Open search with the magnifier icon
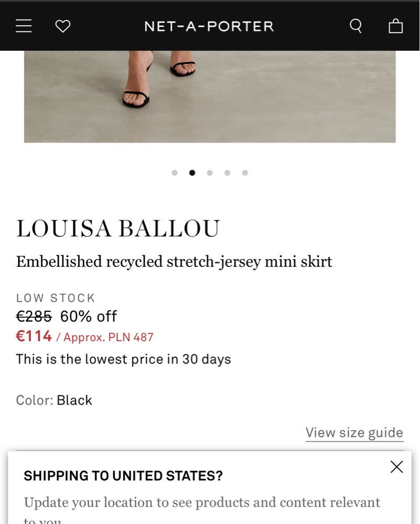The width and height of the screenshot is (420, 524). (356, 26)
